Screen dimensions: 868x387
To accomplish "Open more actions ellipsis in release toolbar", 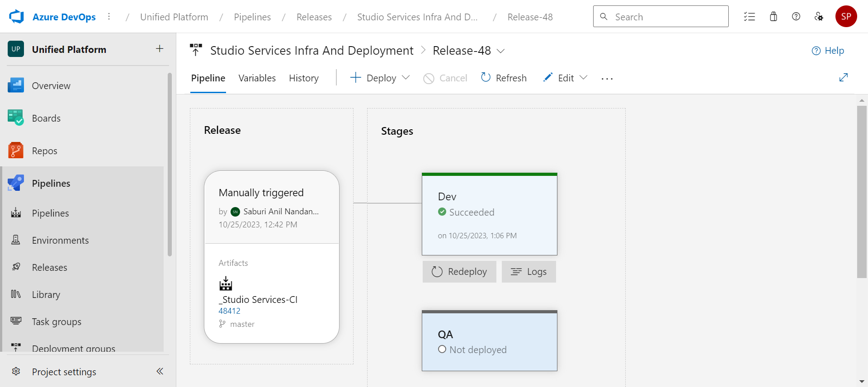I will [607, 79].
